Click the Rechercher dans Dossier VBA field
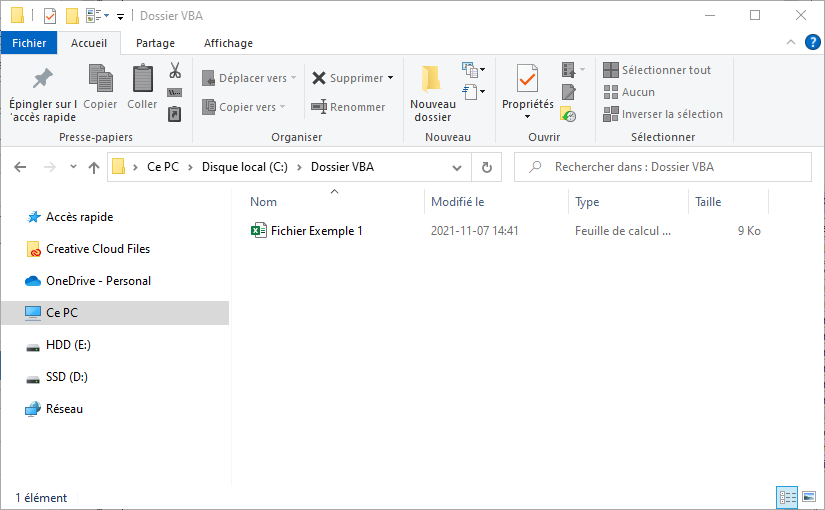The height and width of the screenshot is (510, 825). click(x=663, y=167)
